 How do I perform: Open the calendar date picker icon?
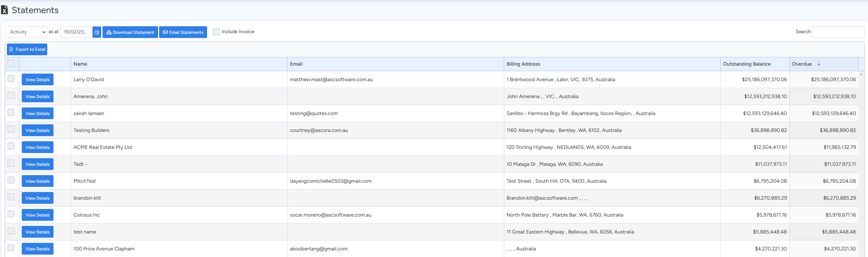(x=97, y=32)
